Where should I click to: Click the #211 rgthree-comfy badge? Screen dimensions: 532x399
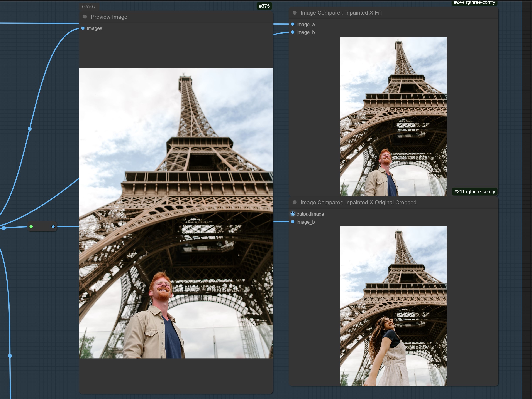click(474, 191)
